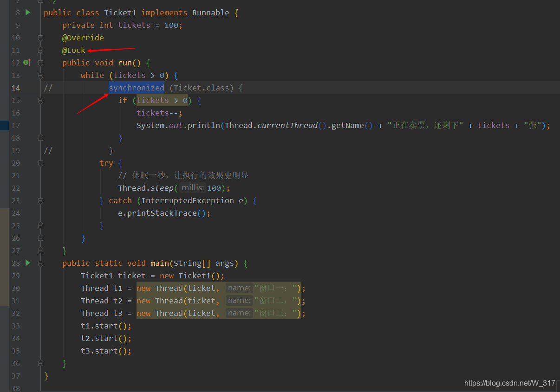The width and height of the screenshot is (560, 392).
Task: Click the fold end marker on line 27
Action: point(40,251)
